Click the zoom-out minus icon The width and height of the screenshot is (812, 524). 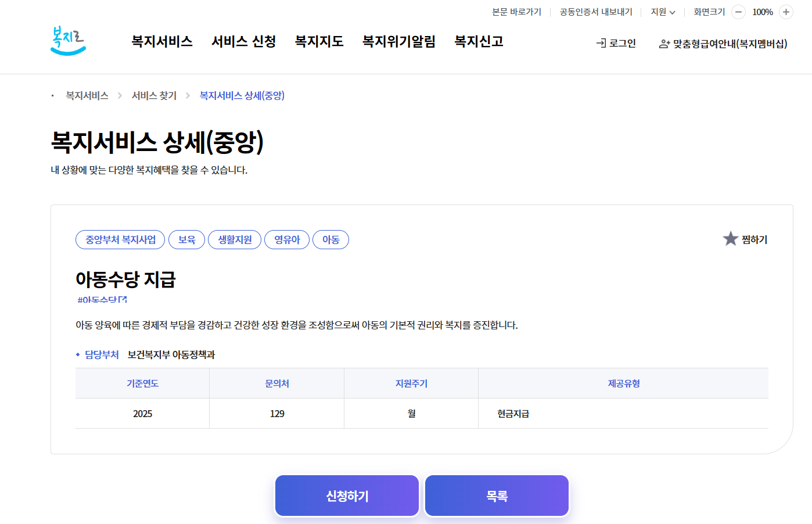tap(738, 12)
